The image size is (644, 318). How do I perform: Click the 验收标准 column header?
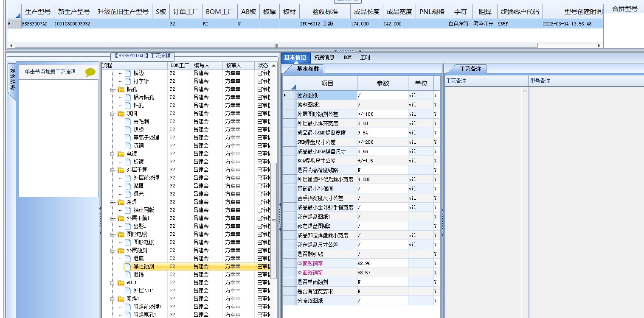click(x=325, y=12)
